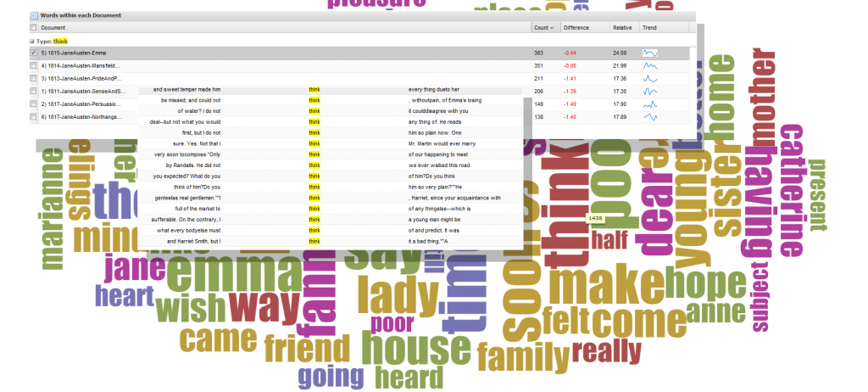Click the word 'half' in the cloud

point(609,240)
